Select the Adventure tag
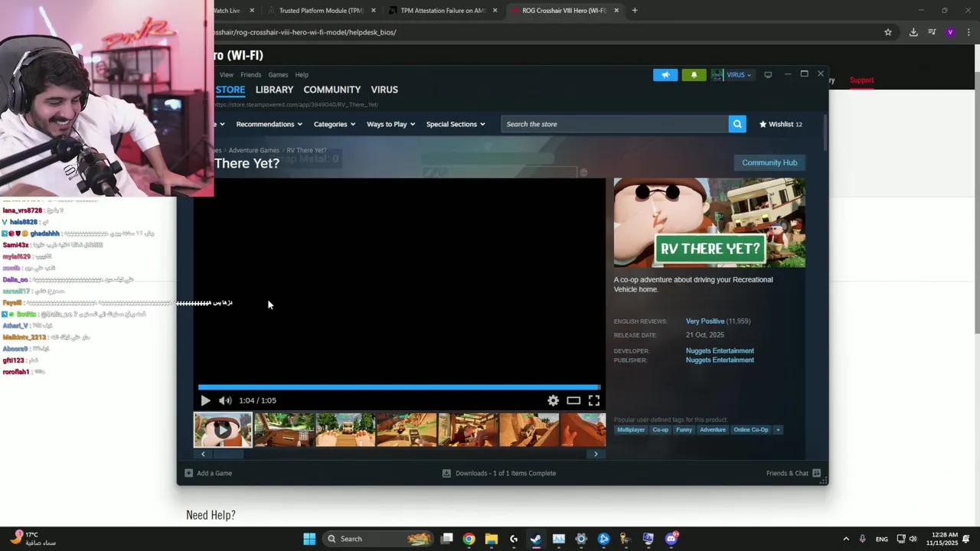 click(x=713, y=430)
